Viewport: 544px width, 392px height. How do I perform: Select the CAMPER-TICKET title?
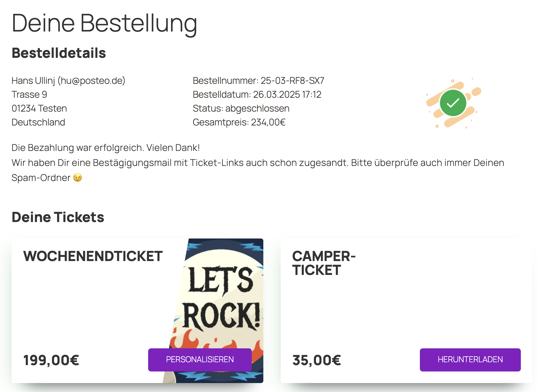click(324, 263)
